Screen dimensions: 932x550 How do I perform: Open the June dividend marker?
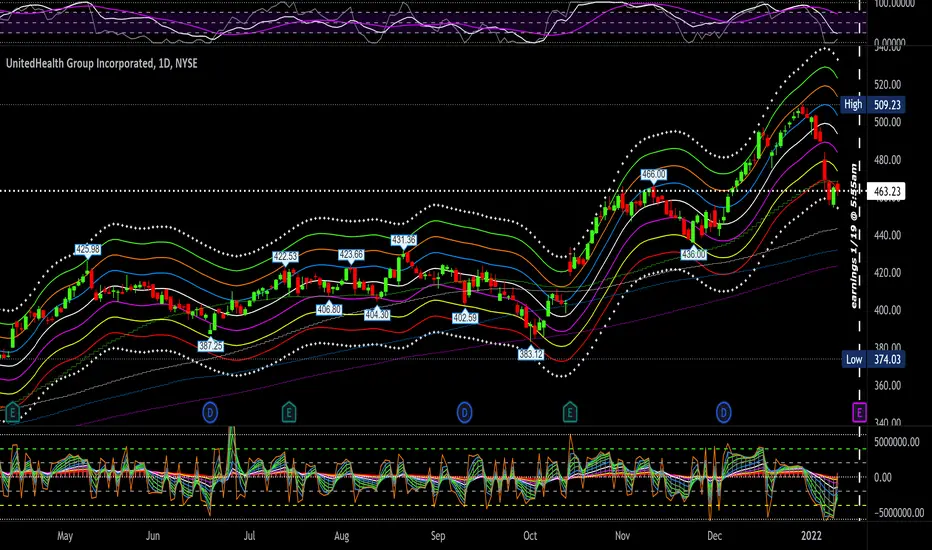(x=210, y=412)
